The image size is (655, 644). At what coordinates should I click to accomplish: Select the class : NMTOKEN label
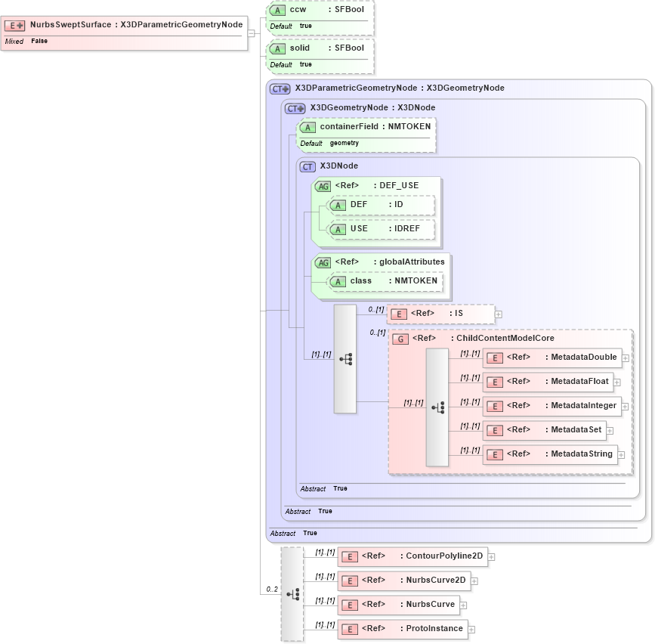[394, 281]
